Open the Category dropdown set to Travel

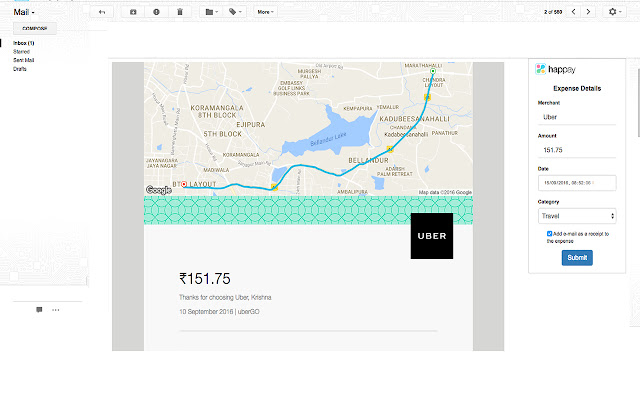(x=577, y=216)
